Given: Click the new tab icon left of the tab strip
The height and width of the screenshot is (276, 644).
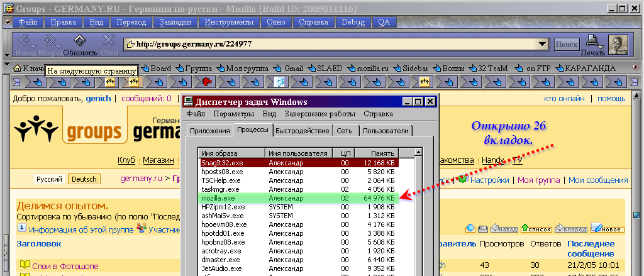Looking at the screenshot, I should point(16,82).
